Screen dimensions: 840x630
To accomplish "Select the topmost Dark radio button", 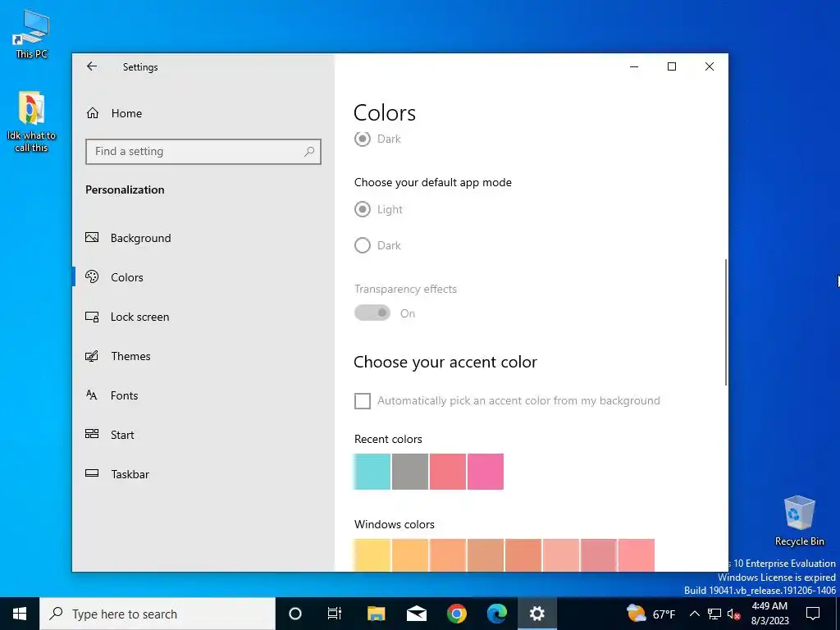I will (x=362, y=139).
